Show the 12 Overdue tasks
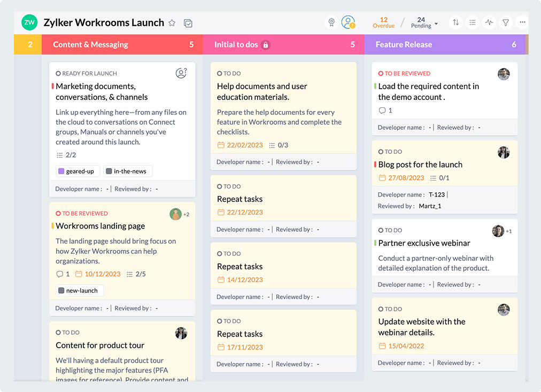Image resolution: width=541 pixels, height=392 pixels. coord(384,22)
